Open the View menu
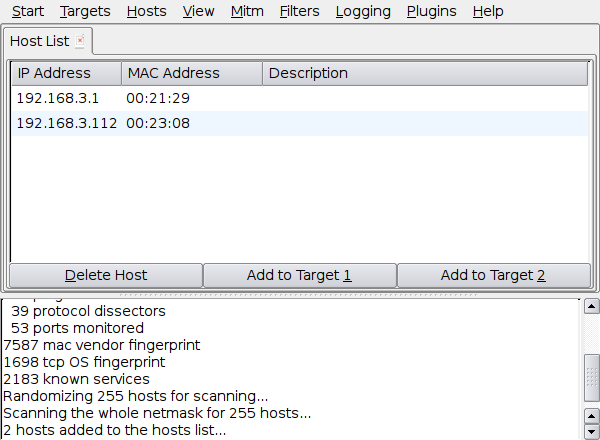 [x=198, y=11]
